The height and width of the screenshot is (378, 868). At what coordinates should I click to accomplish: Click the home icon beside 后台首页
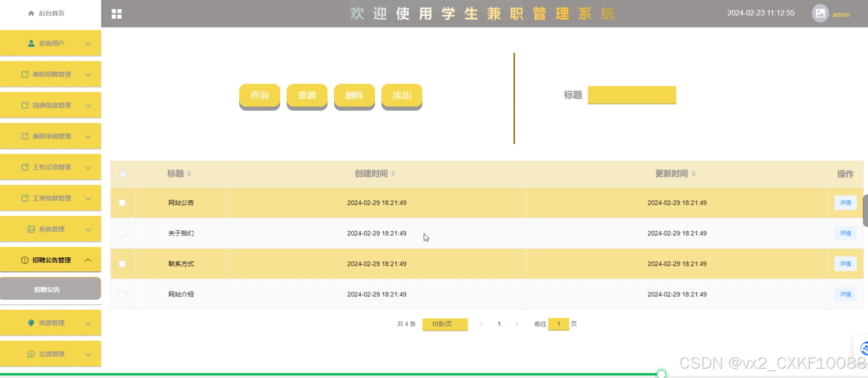[x=31, y=13]
